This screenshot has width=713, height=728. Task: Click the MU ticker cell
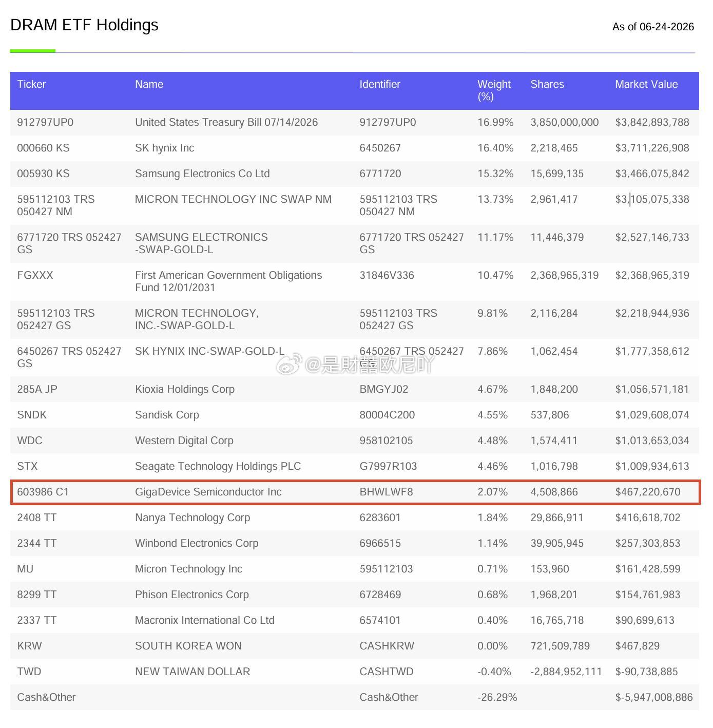(25, 569)
